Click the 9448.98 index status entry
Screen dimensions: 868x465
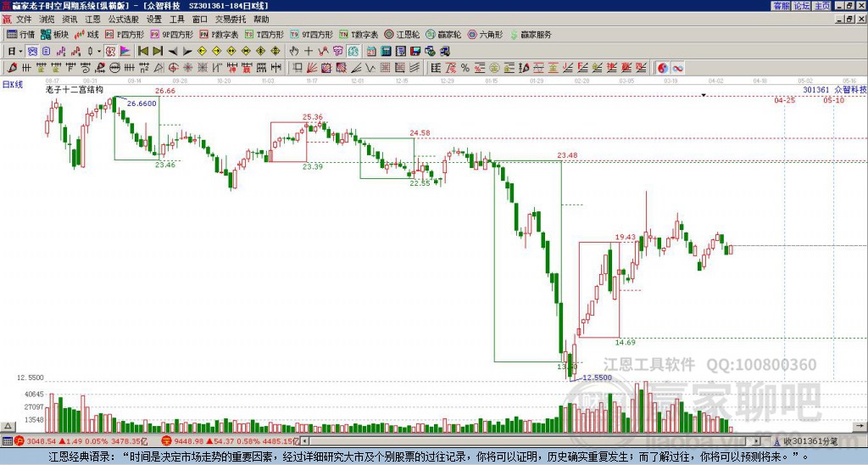(230, 441)
